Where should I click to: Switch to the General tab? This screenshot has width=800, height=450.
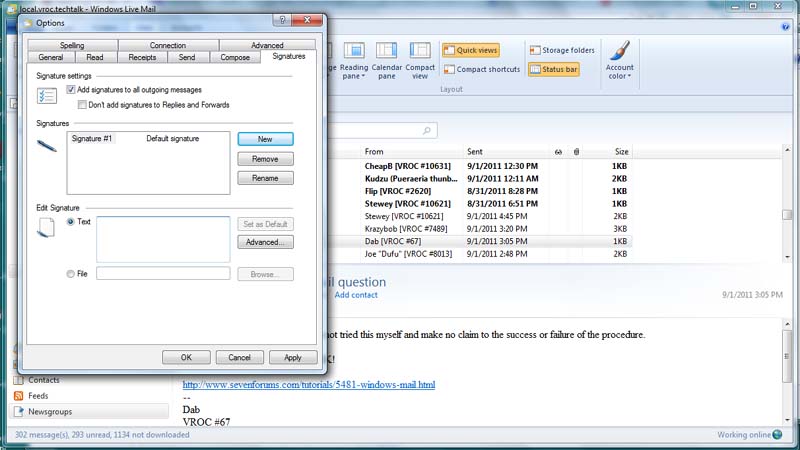tap(51, 57)
